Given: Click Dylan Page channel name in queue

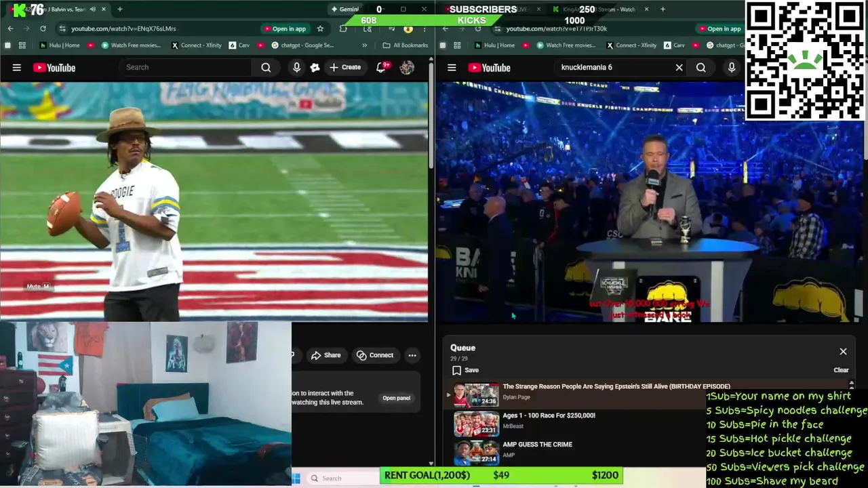Looking at the screenshot, I should tap(516, 397).
